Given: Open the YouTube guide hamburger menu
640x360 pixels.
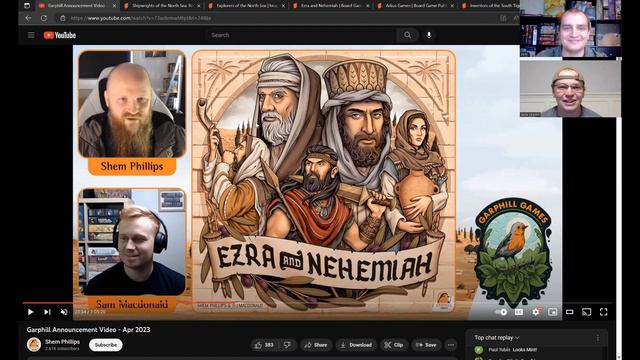Looking at the screenshot, I should [31, 35].
